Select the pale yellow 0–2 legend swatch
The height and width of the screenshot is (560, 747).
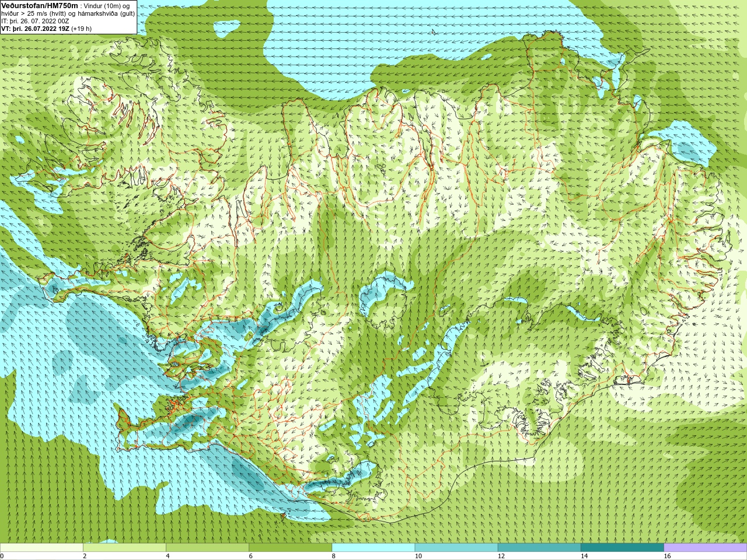[41, 548]
